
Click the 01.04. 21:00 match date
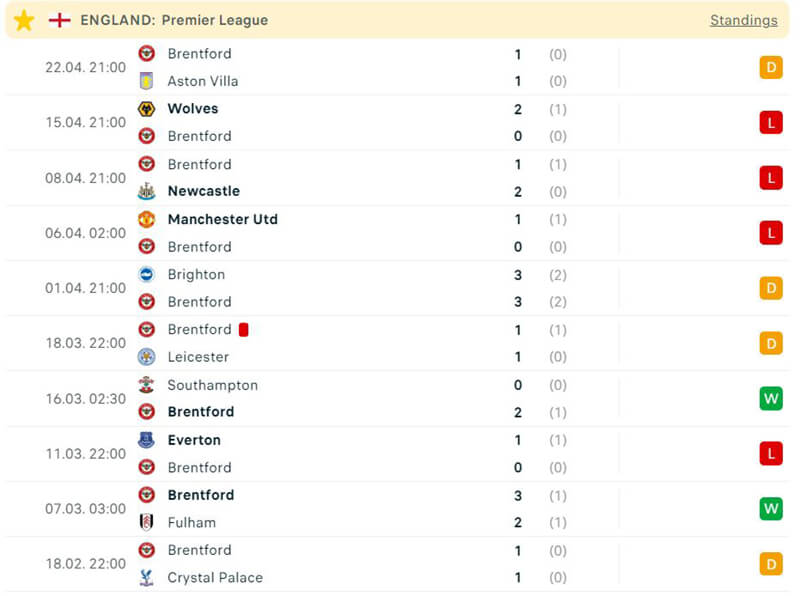pos(86,288)
